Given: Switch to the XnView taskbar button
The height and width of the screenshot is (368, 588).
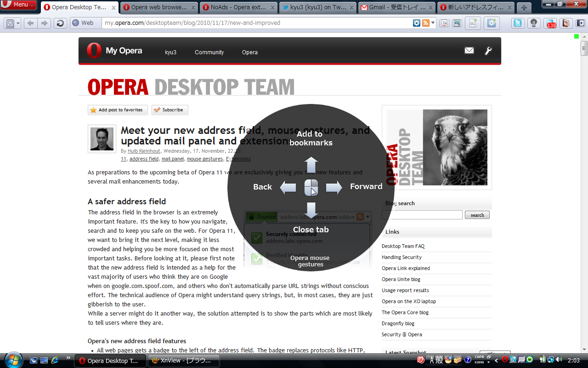Looking at the screenshot, I should (184, 361).
